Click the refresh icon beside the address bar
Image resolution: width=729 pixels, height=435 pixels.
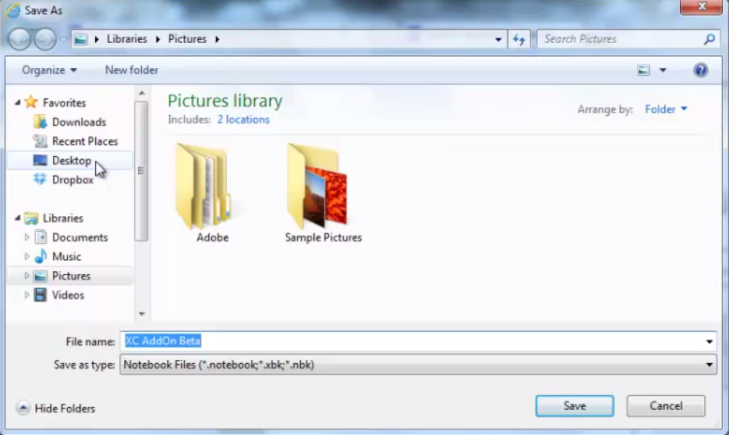coord(519,39)
